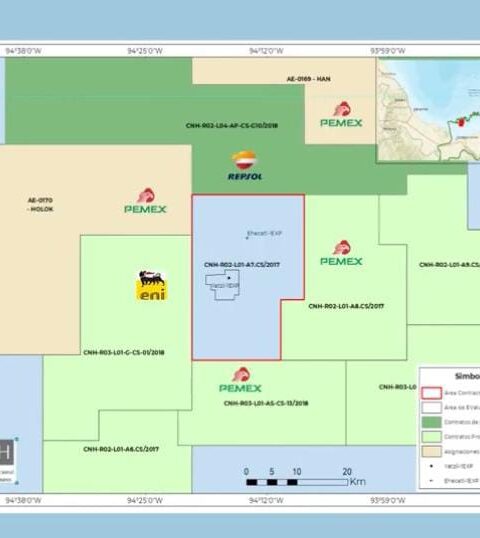Click the 'Yaxzi-1EXP' label in the legend

pyautogui.click(x=458, y=466)
